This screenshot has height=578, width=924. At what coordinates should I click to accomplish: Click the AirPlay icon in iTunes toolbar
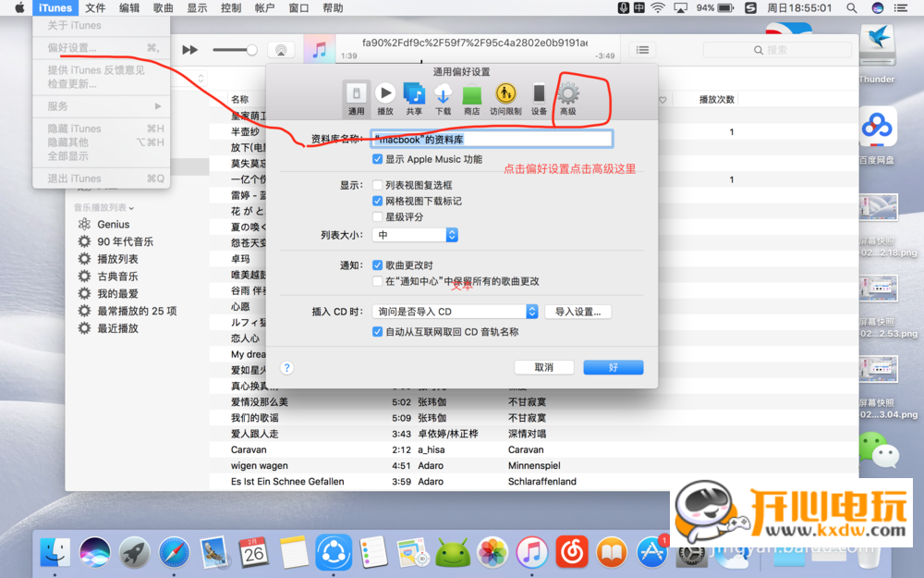click(x=281, y=50)
